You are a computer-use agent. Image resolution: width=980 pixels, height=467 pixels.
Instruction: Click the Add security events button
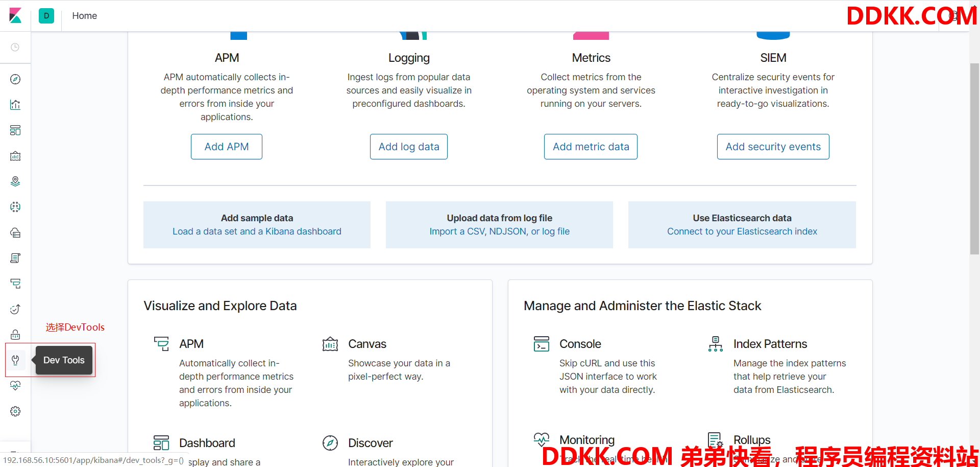[x=773, y=147]
